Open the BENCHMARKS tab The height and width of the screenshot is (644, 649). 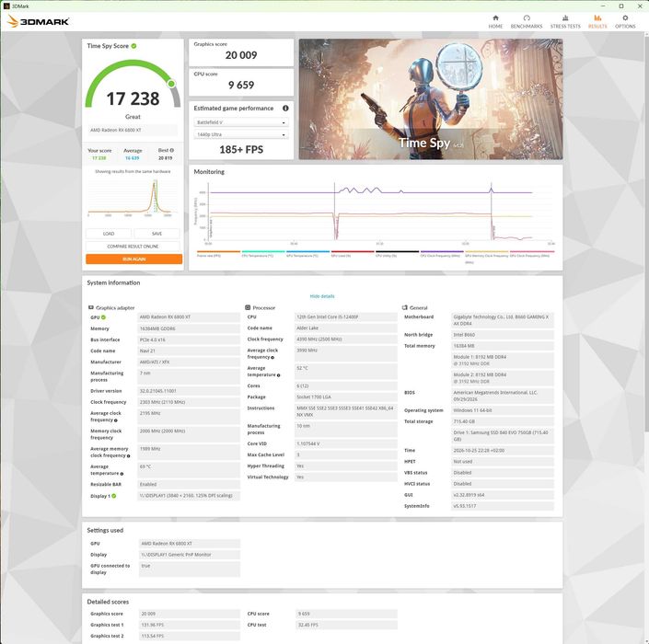(x=527, y=22)
